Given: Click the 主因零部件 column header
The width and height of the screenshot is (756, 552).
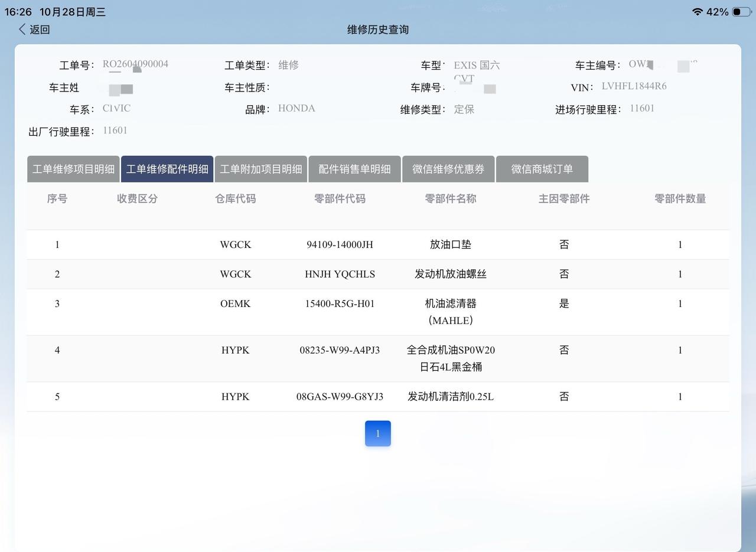Looking at the screenshot, I should (564, 199).
